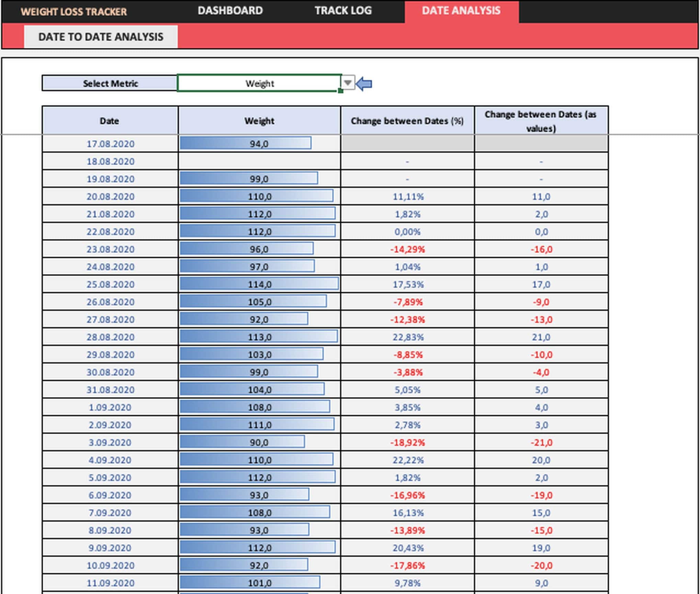
Task: Click the -10,0 value change cell
Action: [x=542, y=354]
